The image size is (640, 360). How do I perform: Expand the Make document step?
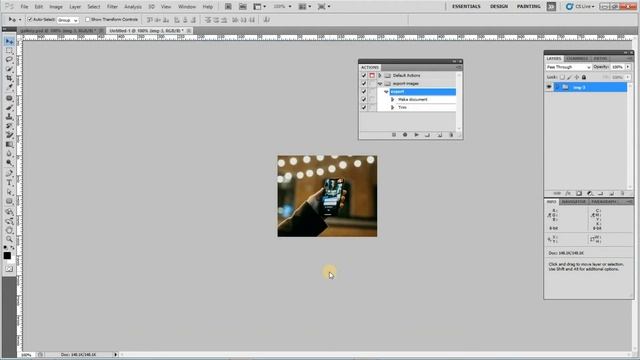(393, 100)
